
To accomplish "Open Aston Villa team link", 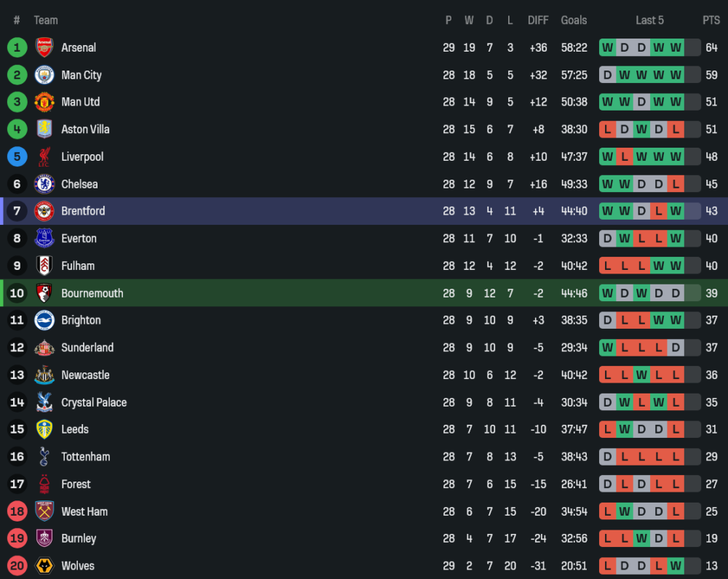I will [85, 129].
